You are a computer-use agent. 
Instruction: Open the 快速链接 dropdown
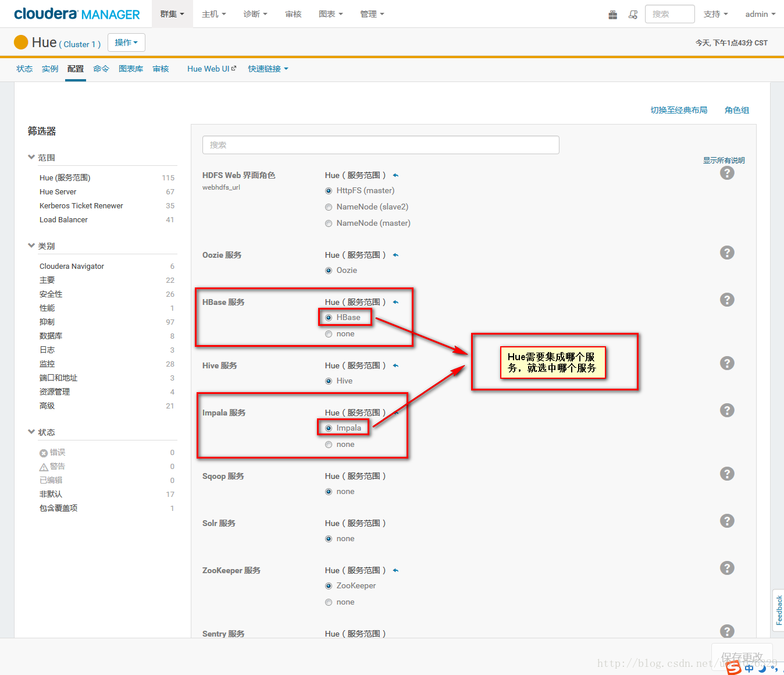tap(268, 69)
